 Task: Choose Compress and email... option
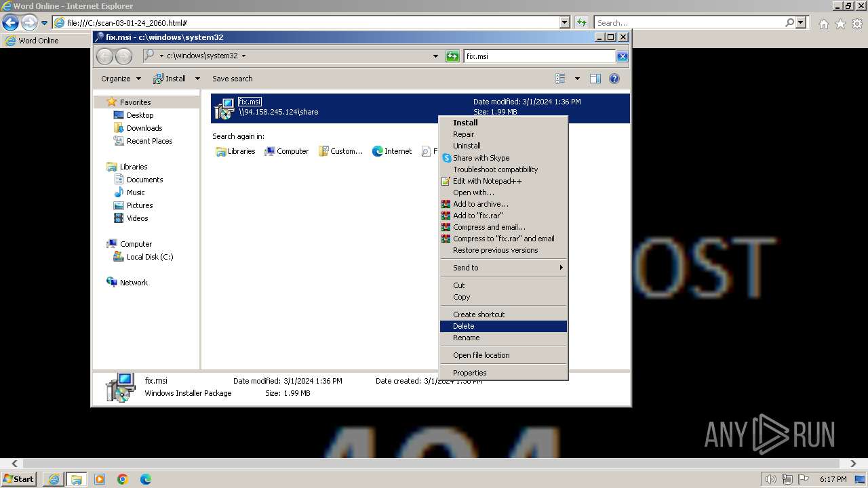[x=503, y=227]
